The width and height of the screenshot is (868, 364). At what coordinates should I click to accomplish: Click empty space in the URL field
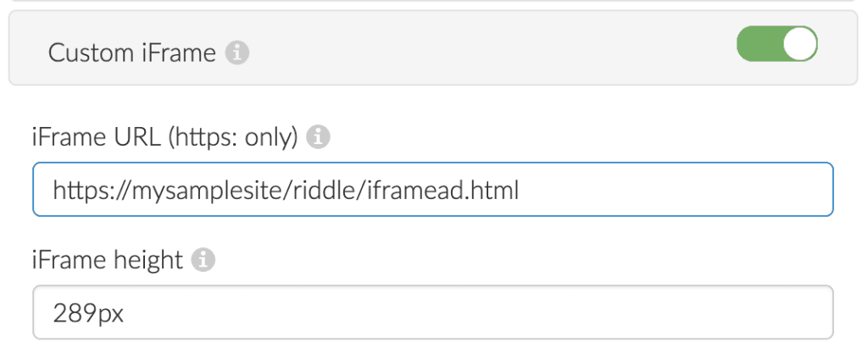(x=676, y=189)
